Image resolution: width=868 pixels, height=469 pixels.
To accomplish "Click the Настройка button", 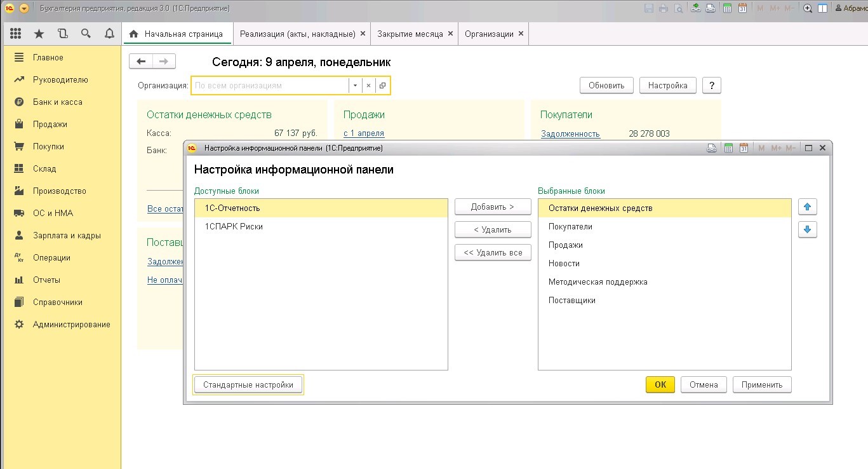I will (x=668, y=85).
